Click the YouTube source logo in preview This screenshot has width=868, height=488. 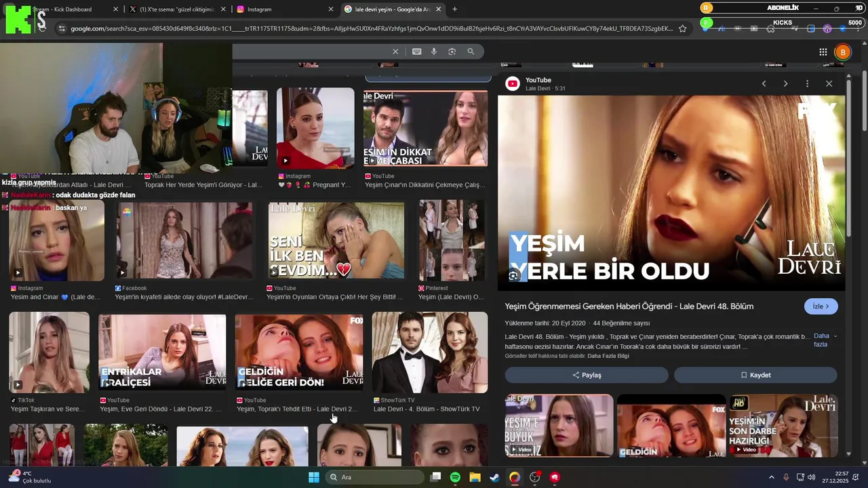pos(513,83)
